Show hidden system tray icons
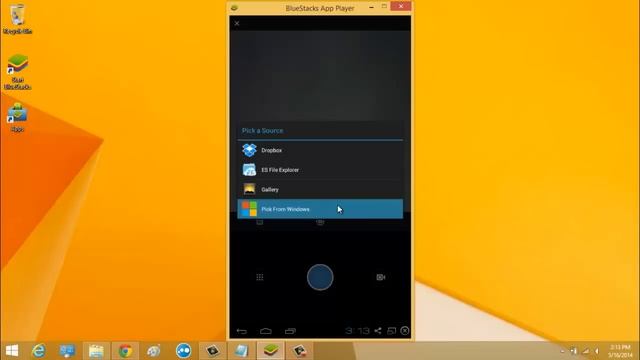The image size is (640, 360). [x=562, y=351]
